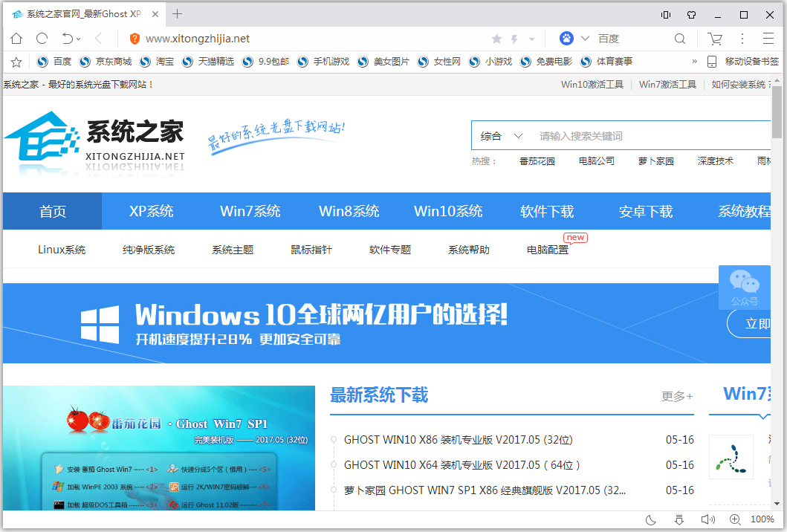This screenshot has width=787, height=532.
Task: Click the Baidu paw search engine icon
Action: click(x=566, y=39)
